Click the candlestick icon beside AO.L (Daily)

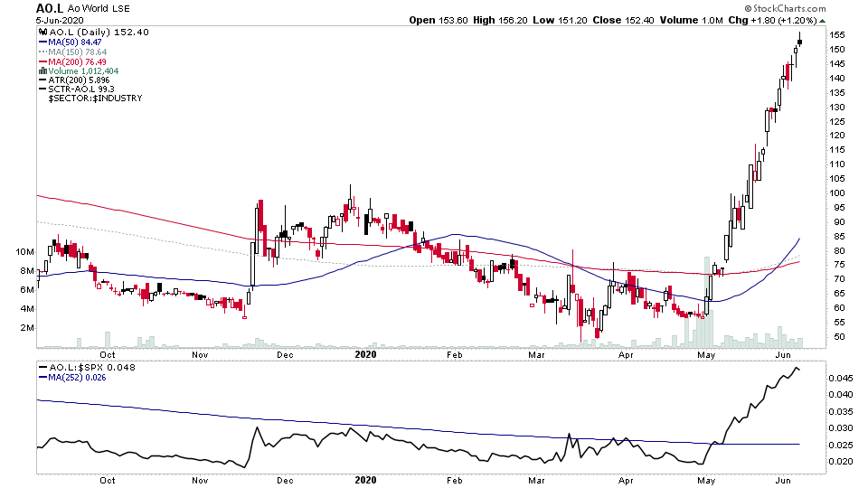click(x=43, y=33)
